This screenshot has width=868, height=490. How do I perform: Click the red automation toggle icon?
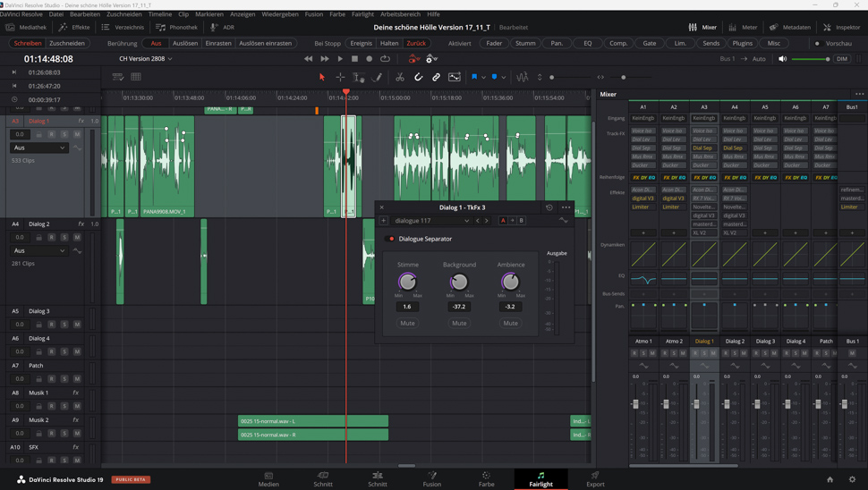pos(413,59)
